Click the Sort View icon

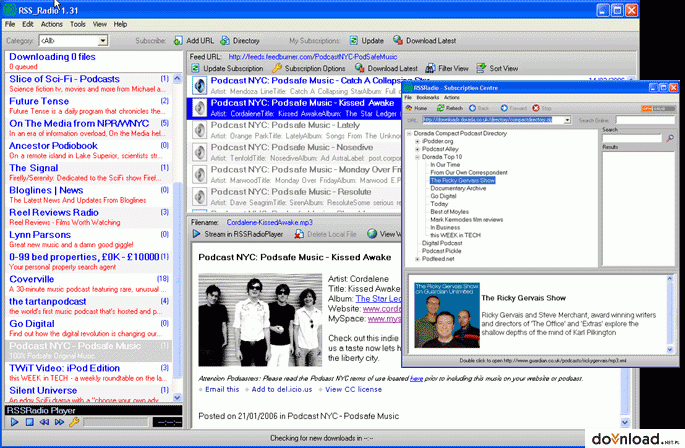tap(481, 68)
